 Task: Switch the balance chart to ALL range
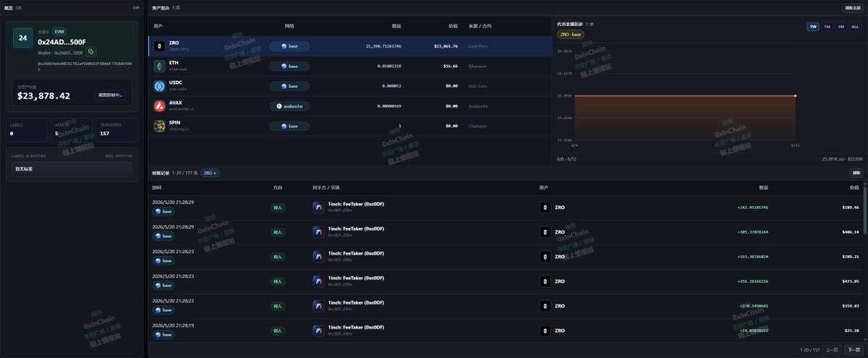[855, 27]
